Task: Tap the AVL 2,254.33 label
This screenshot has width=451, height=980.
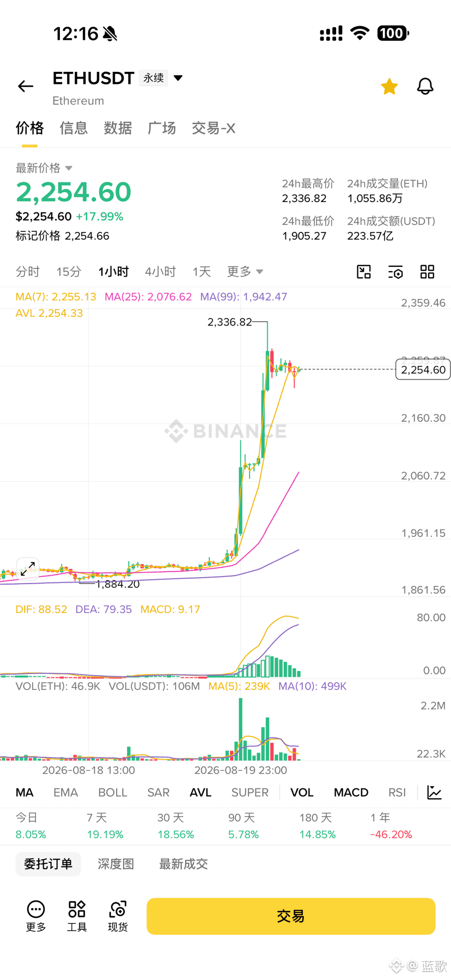Action: click(49, 313)
